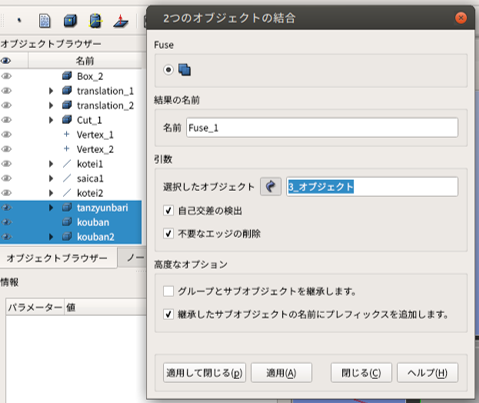The width and height of the screenshot is (479, 403).
Task: Toggle visibility eye for Vertex_1
Action: click(x=6, y=134)
